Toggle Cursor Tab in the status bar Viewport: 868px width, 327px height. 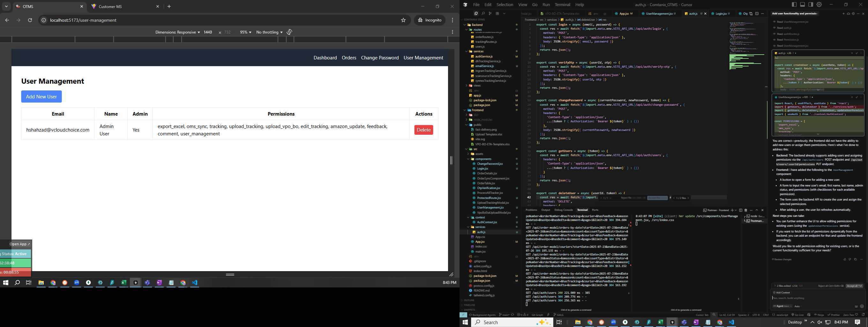pyautogui.click(x=702, y=315)
